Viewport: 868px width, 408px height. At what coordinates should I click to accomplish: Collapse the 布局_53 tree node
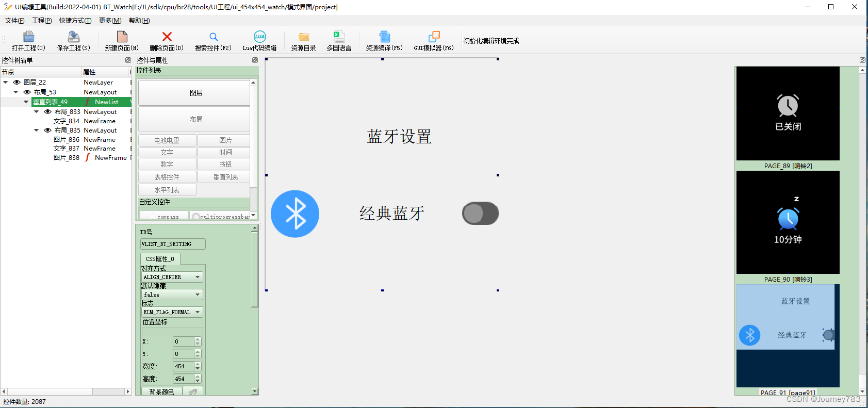click(16, 92)
